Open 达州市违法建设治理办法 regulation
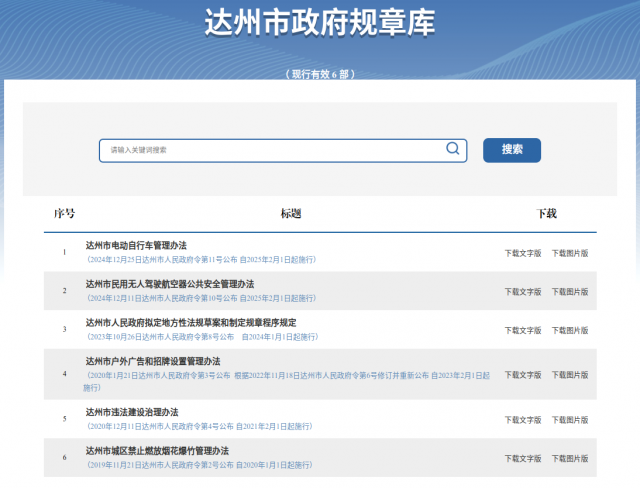 pos(131,412)
